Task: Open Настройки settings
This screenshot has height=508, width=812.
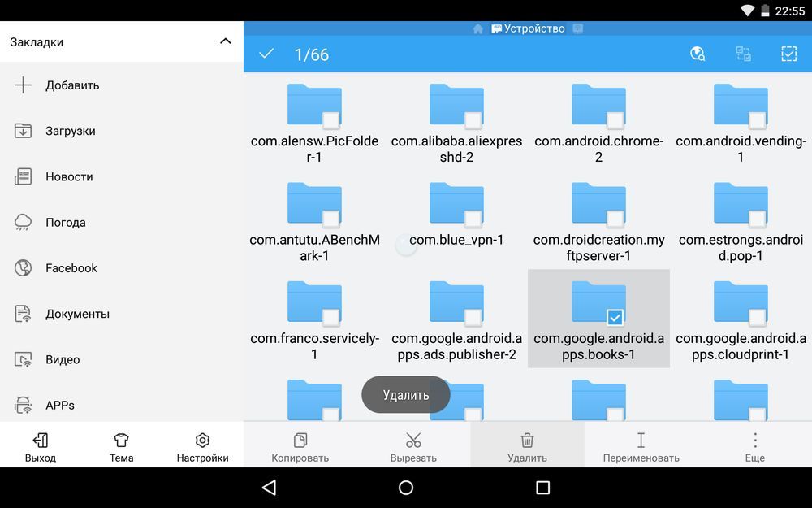Action: pyautogui.click(x=202, y=447)
